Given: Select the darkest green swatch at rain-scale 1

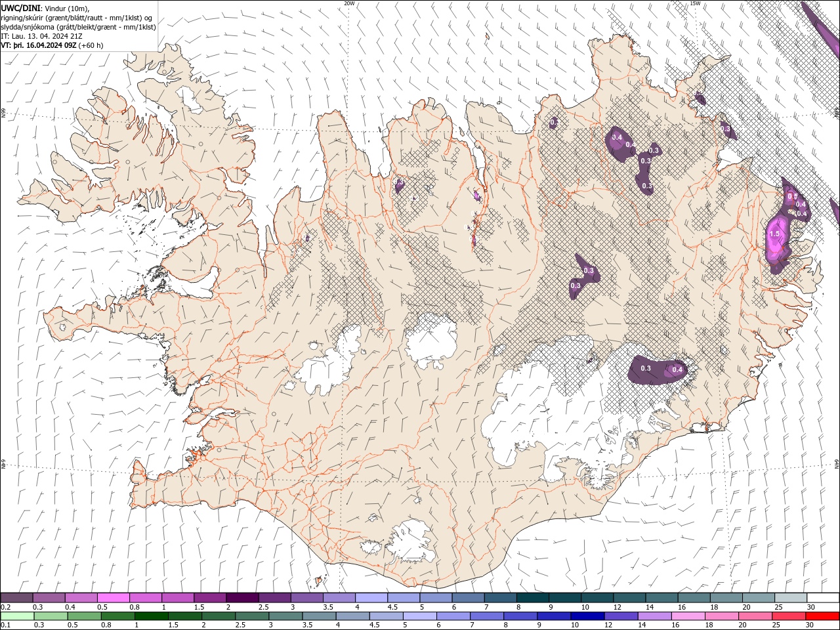Looking at the screenshot, I should pos(151,616).
